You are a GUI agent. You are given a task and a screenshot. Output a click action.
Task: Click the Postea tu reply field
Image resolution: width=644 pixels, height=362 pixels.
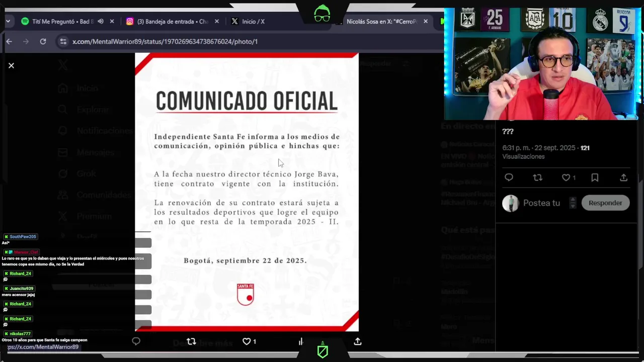(x=541, y=203)
